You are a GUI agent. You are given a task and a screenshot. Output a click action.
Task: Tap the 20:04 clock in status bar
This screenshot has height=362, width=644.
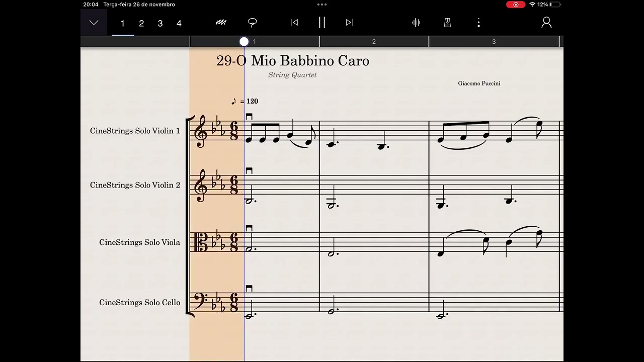[x=91, y=5]
